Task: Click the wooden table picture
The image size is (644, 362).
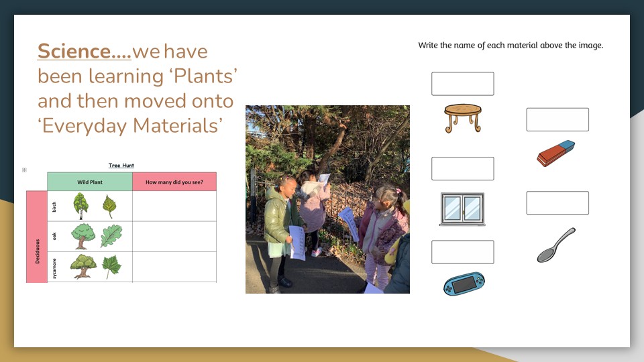Action: tap(463, 118)
